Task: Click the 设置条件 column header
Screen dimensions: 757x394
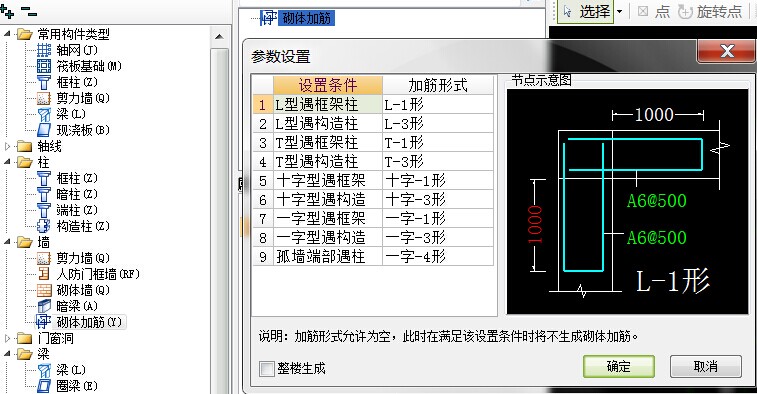Action: (x=328, y=85)
